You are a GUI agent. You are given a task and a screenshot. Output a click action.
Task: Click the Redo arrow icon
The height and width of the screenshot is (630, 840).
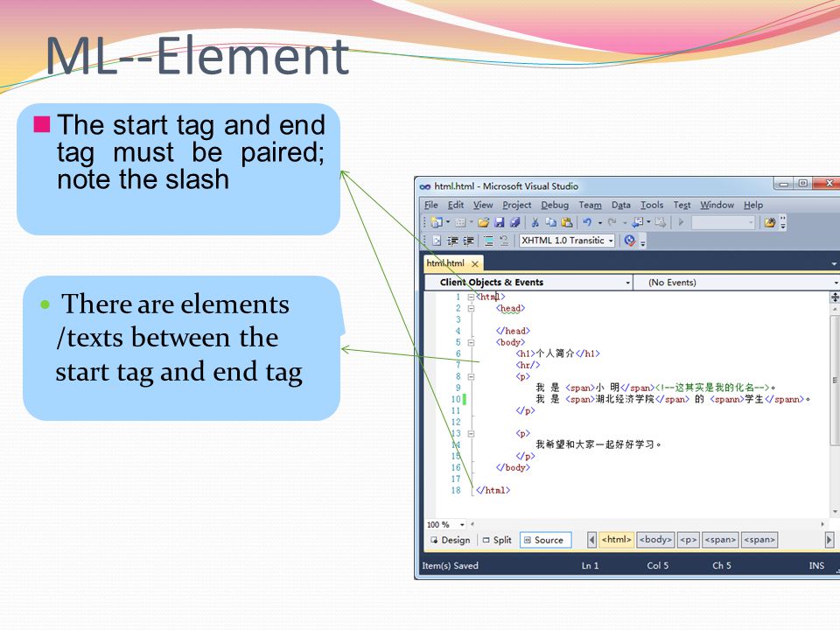(x=612, y=222)
